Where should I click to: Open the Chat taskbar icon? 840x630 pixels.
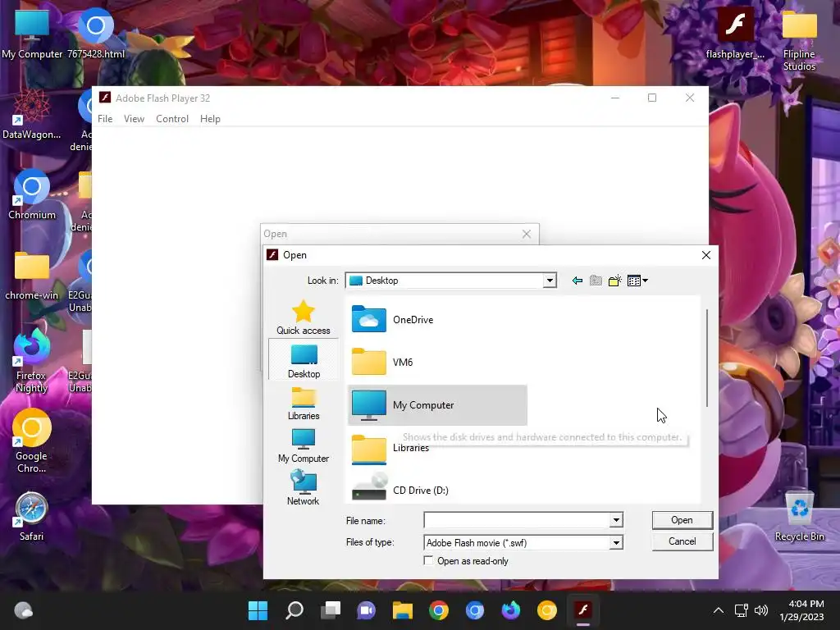(367, 610)
